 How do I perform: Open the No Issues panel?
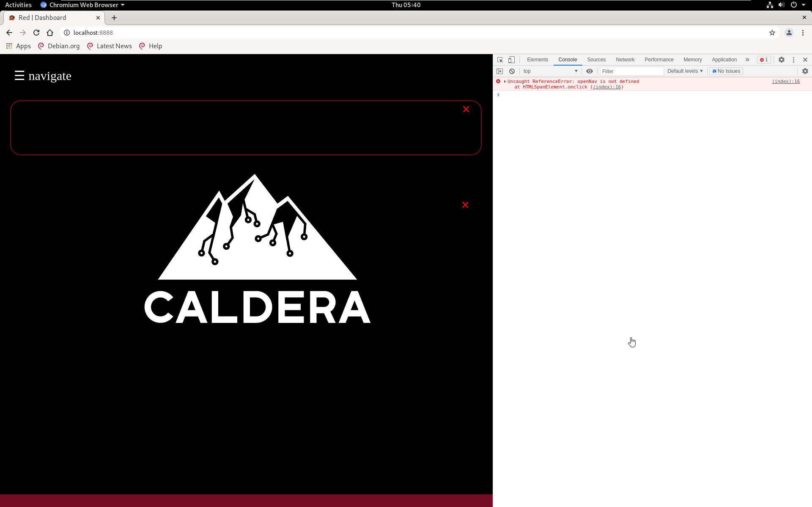[x=726, y=71]
